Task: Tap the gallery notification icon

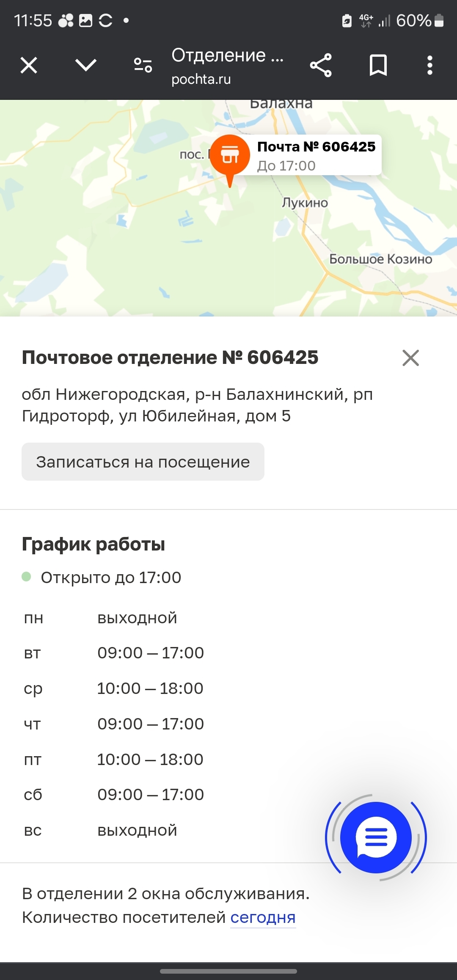Action: click(85, 20)
